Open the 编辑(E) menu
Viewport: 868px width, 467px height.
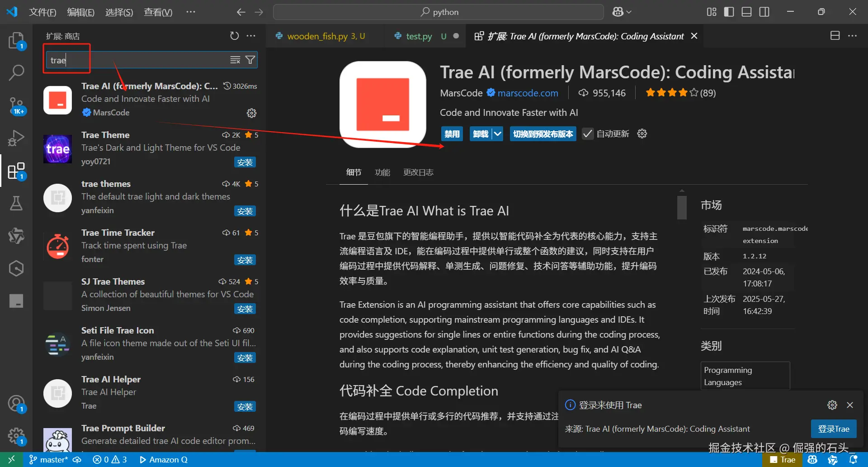[x=80, y=12]
